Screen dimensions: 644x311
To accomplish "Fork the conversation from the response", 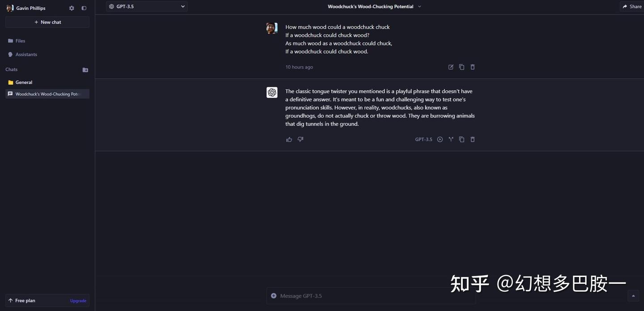I will (450, 139).
